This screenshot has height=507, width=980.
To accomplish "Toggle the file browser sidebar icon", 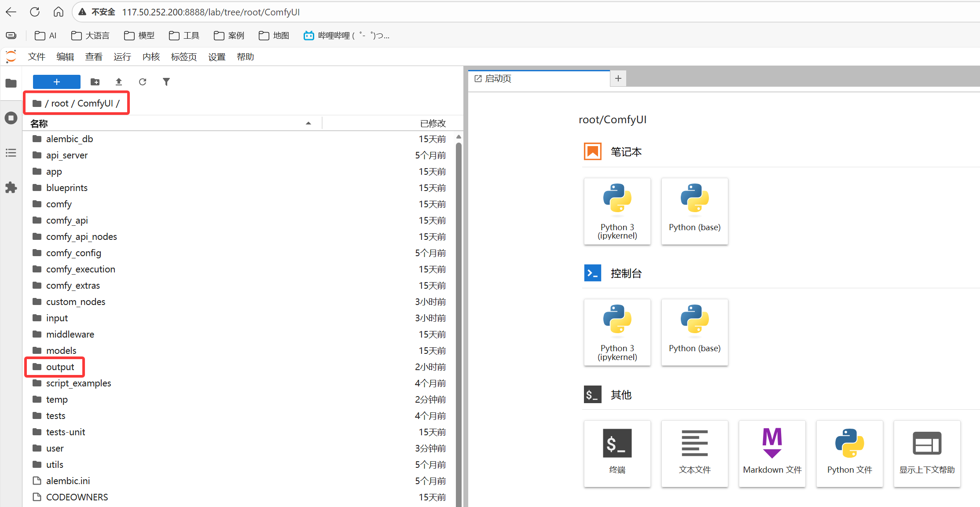I will pyautogui.click(x=11, y=83).
